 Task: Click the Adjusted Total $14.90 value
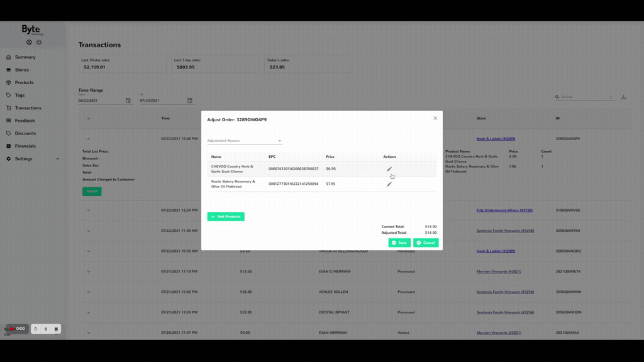tap(431, 233)
